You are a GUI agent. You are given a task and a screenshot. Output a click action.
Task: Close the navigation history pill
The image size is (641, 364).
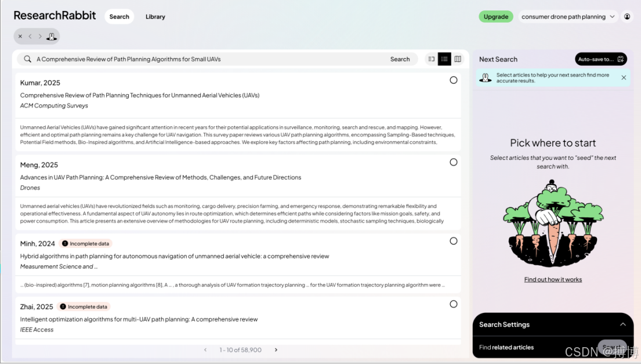click(20, 37)
